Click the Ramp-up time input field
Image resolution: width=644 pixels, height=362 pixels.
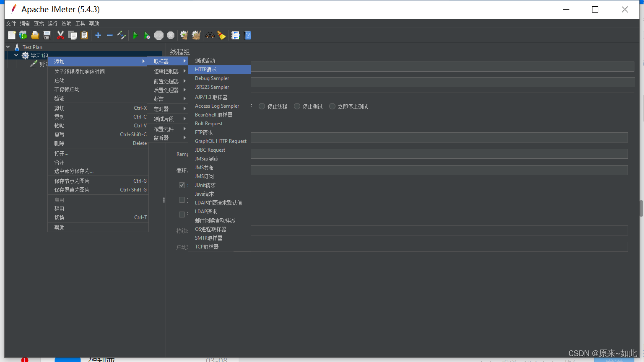click(x=439, y=154)
